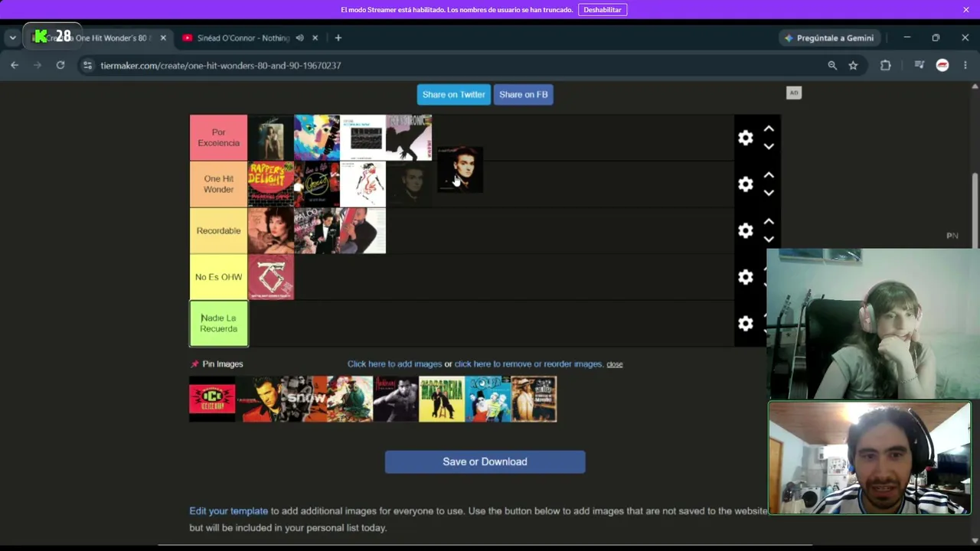Click the Share on FB button
980x551 pixels.
pyautogui.click(x=524, y=94)
